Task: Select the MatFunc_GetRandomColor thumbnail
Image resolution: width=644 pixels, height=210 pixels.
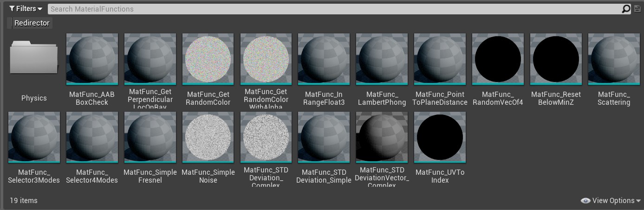Action: [208, 59]
